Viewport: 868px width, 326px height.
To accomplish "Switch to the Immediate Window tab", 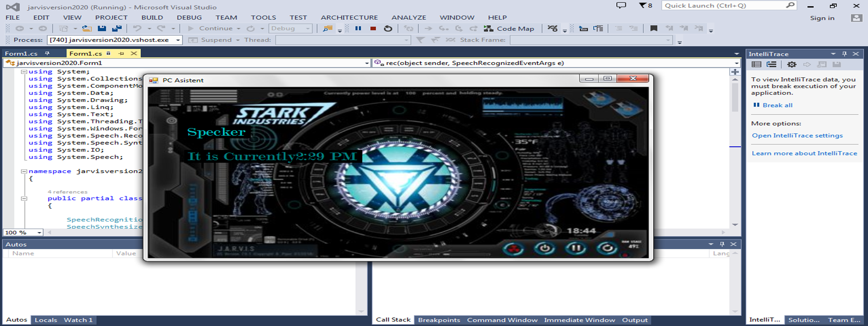I will click(579, 320).
